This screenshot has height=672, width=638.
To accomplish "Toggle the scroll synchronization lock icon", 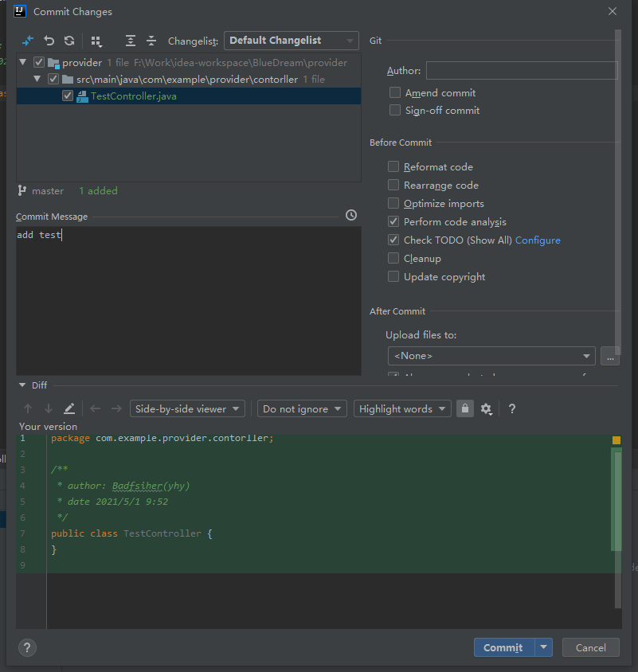I will click(465, 409).
